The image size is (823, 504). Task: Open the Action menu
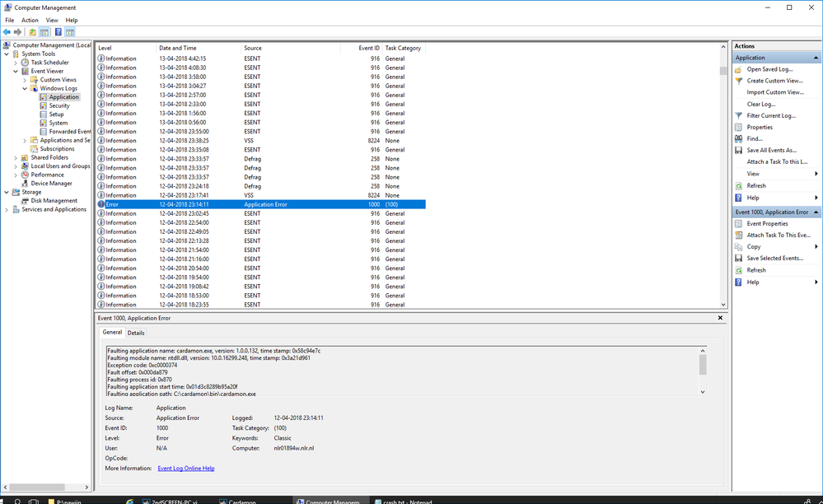(x=30, y=20)
